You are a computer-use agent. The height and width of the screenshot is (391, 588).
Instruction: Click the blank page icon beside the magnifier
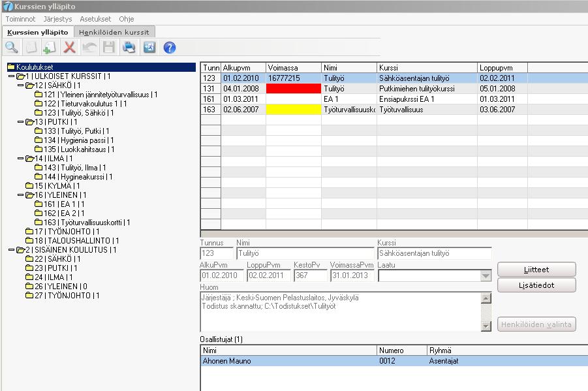[31, 47]
